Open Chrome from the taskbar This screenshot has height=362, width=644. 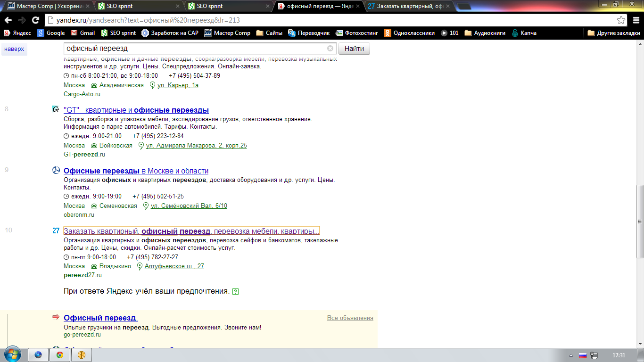(x=60, y=355)
